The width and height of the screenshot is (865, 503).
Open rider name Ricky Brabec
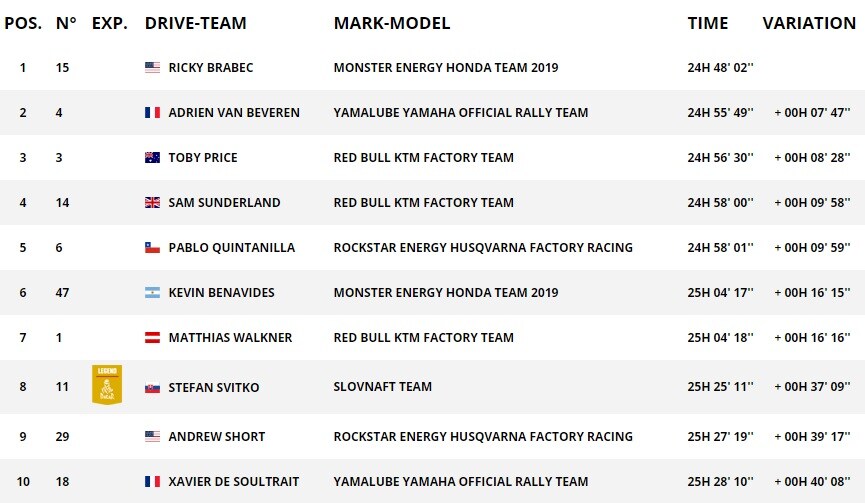(211, 68)
